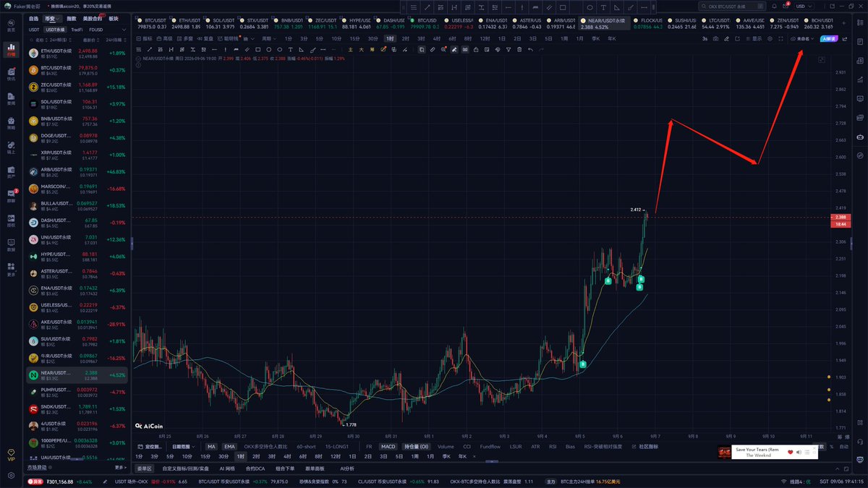Toggle the EMA indicator button
Viewport: 868px width, 488px height.
[229, 447]
